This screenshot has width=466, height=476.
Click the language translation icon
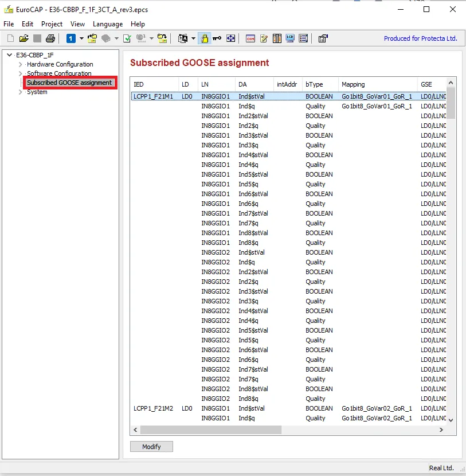(x=183, y=38)
